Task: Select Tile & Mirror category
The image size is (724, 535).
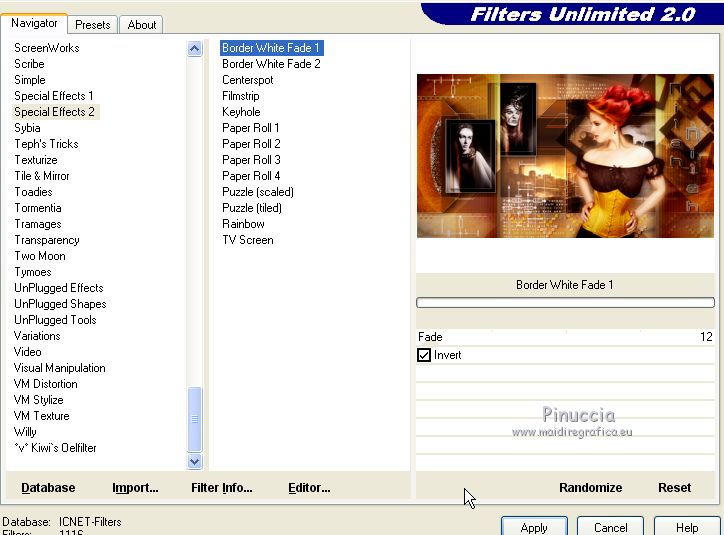Action: (42, 176)
